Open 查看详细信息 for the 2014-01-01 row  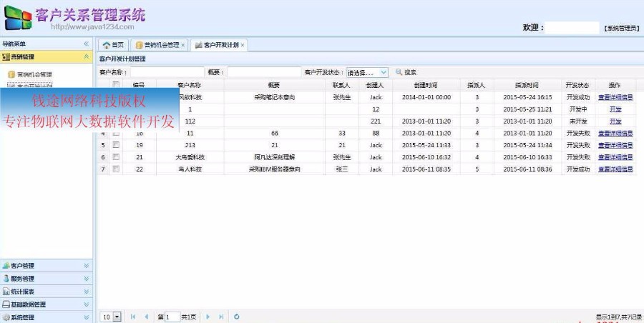coord(615,97)
